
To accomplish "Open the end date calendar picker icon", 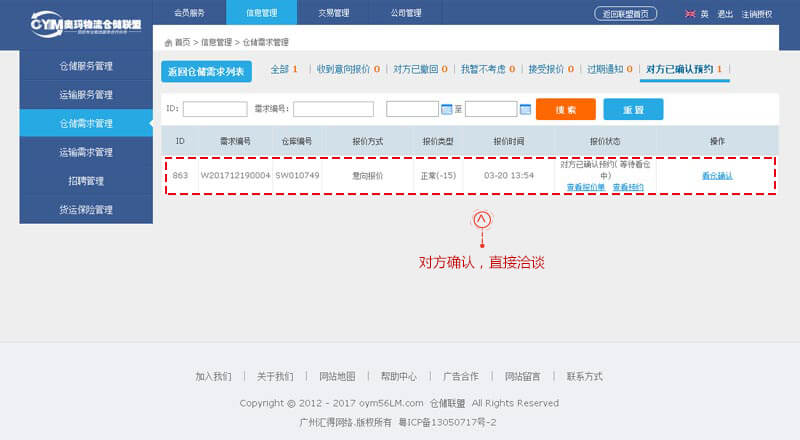I will (525, 109).
